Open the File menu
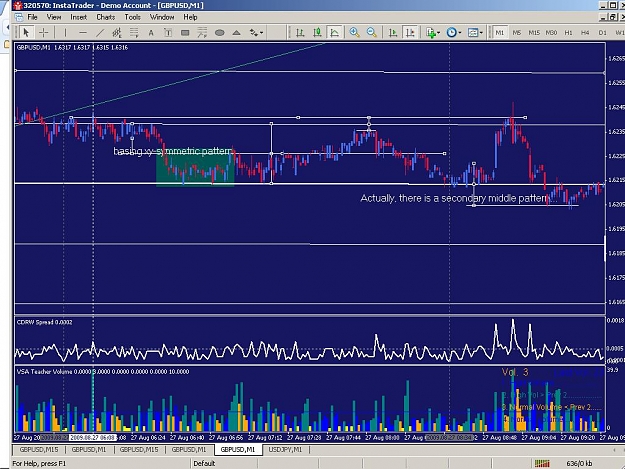This screenshot has width=625, height=469. [32, 17]
